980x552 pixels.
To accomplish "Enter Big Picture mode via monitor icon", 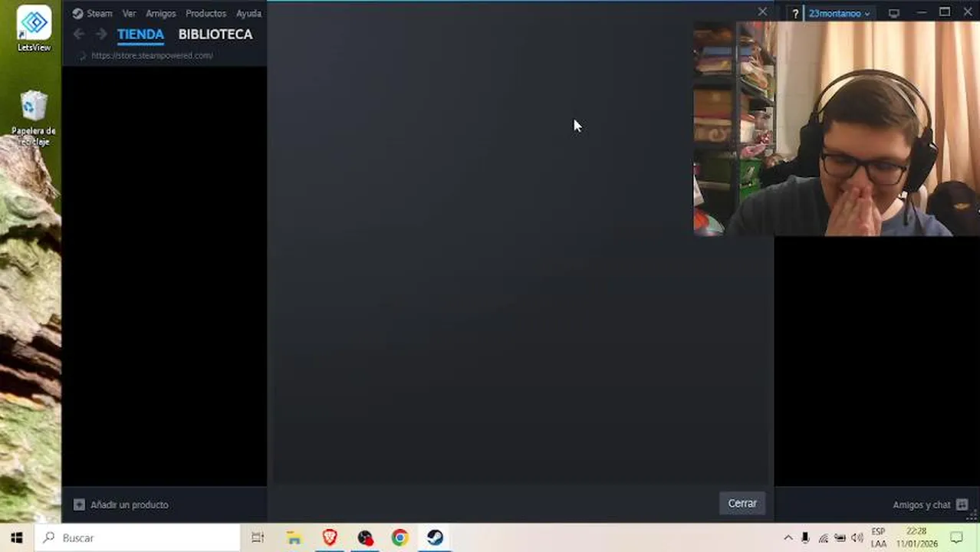I will coord(894,13).
